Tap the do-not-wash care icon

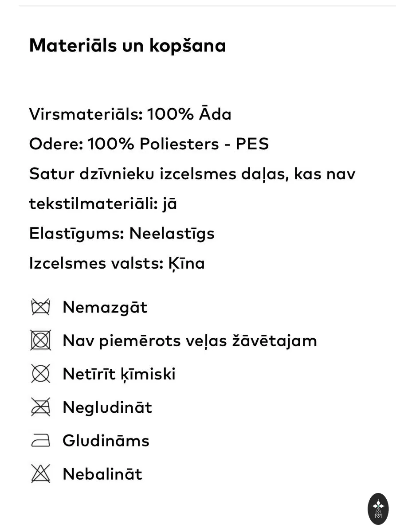pyautogui.click(x=41, y=307)
